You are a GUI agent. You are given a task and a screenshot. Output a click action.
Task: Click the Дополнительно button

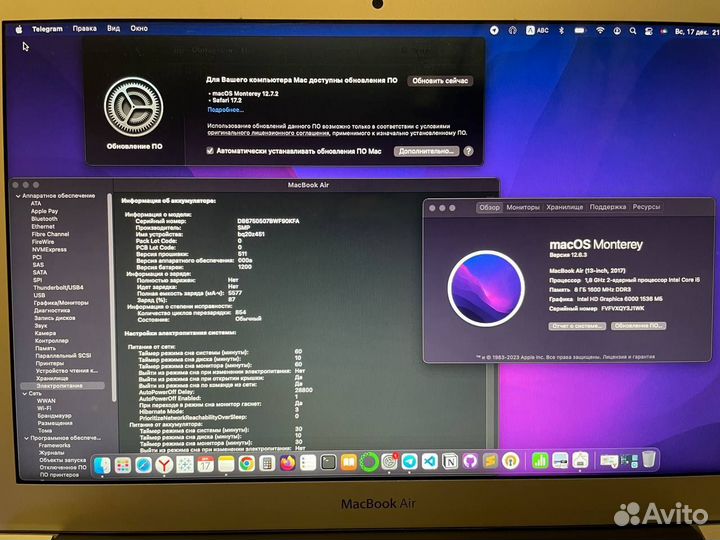pos(426,151)
